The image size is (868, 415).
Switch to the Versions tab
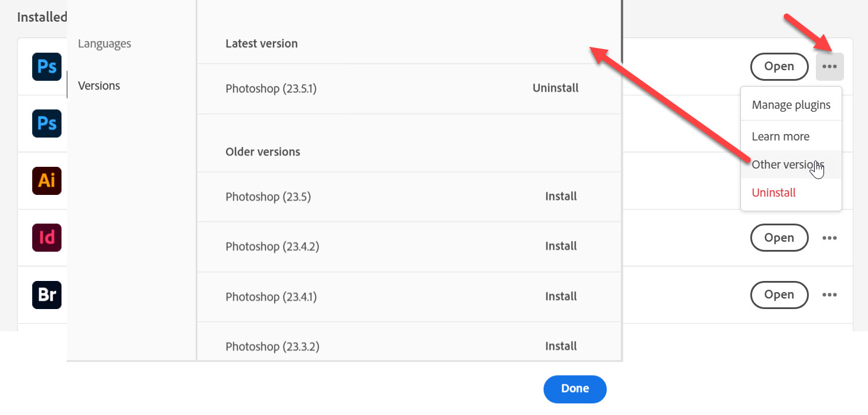(x=99, y=86)
